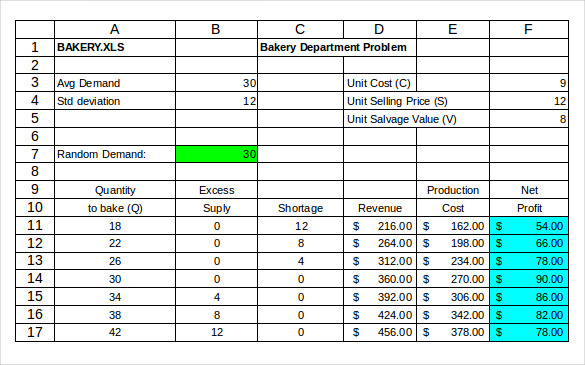Click row 14 header
The image size is (585, 365).
[35, 279]
